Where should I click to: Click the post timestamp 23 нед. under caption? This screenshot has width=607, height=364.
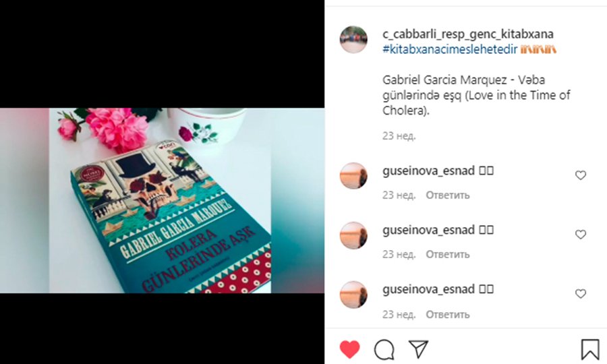pos(399,135)
